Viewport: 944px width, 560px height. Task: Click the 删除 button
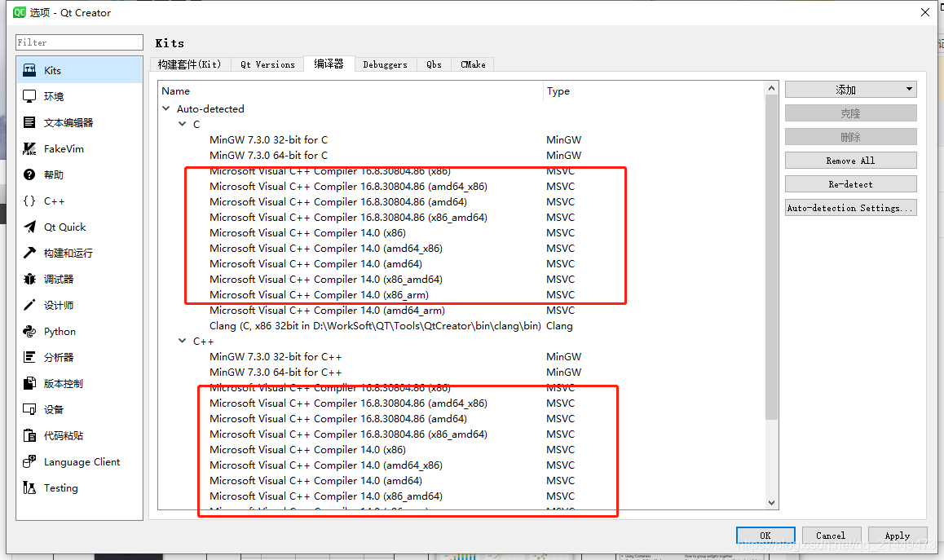(851, 137)
